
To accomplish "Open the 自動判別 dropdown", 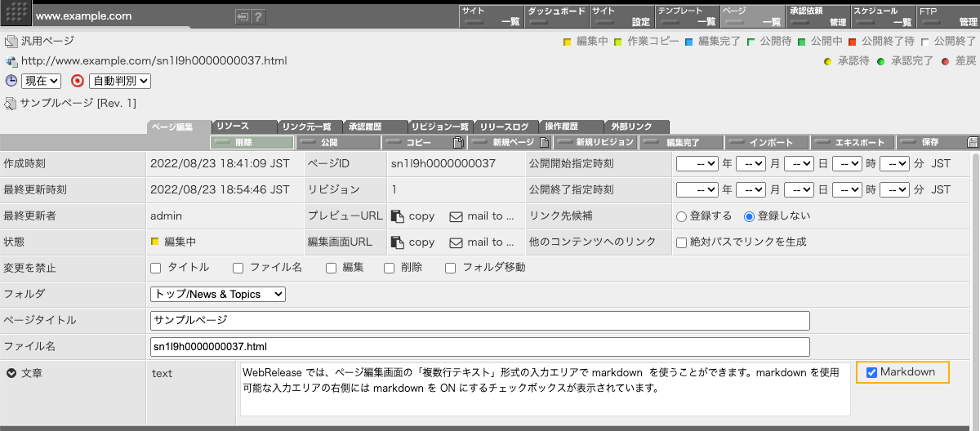I will (120, 81).
